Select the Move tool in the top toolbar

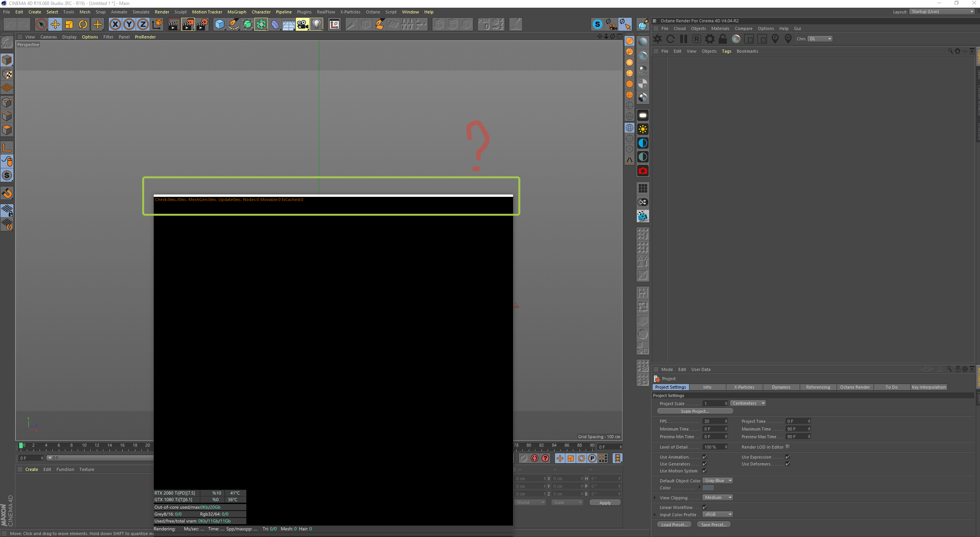point(55,25)
